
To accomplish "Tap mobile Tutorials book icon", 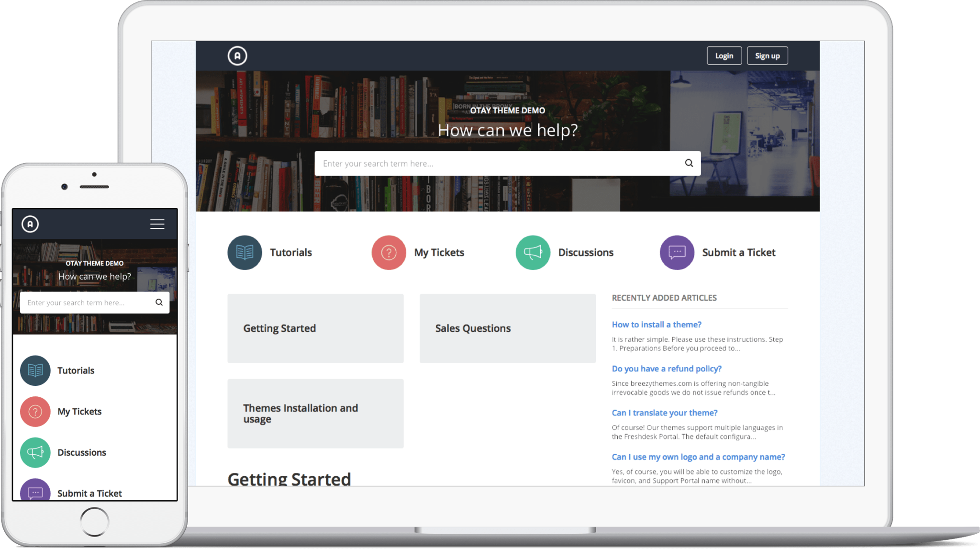I will 35,370.
